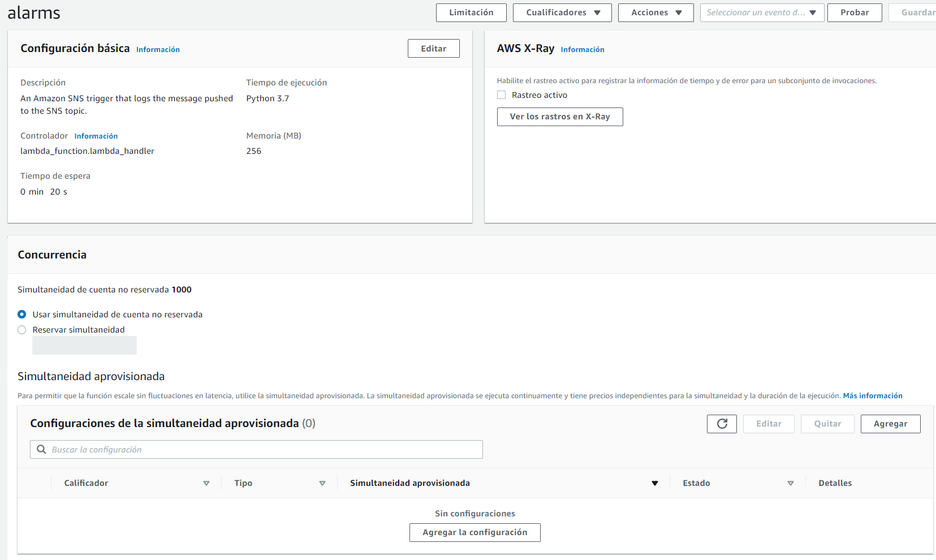Viewport: 936px width, 560px height.
Task: Enable the Rastreo activo checkbox
Action: coord(501,94)
